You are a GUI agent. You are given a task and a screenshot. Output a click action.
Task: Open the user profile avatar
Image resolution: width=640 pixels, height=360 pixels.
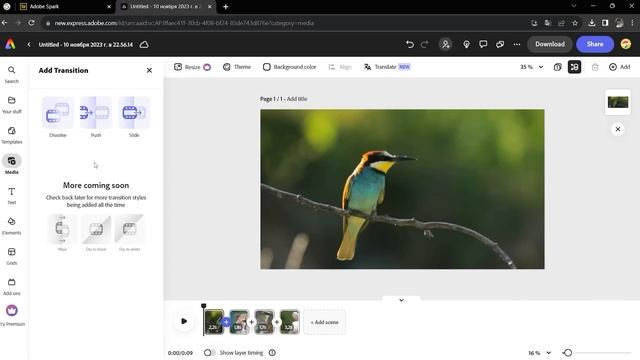pos(626,44)
